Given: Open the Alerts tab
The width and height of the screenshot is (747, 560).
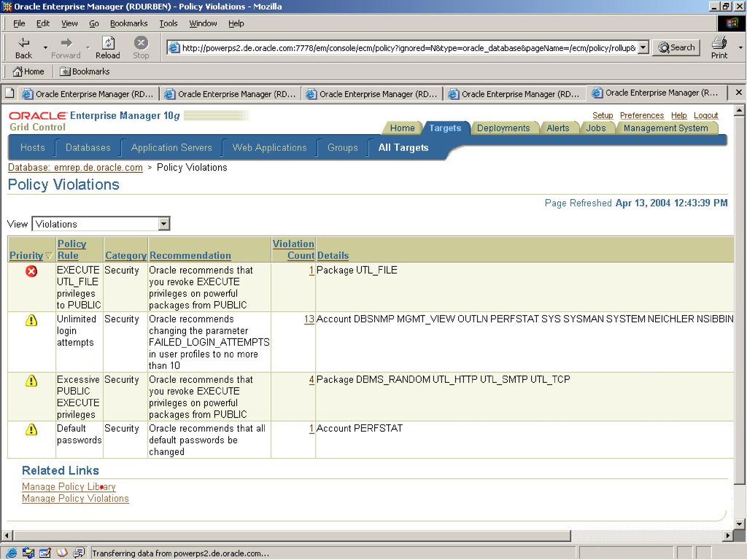Looking at the screenshot, I should tap(558, 128).
